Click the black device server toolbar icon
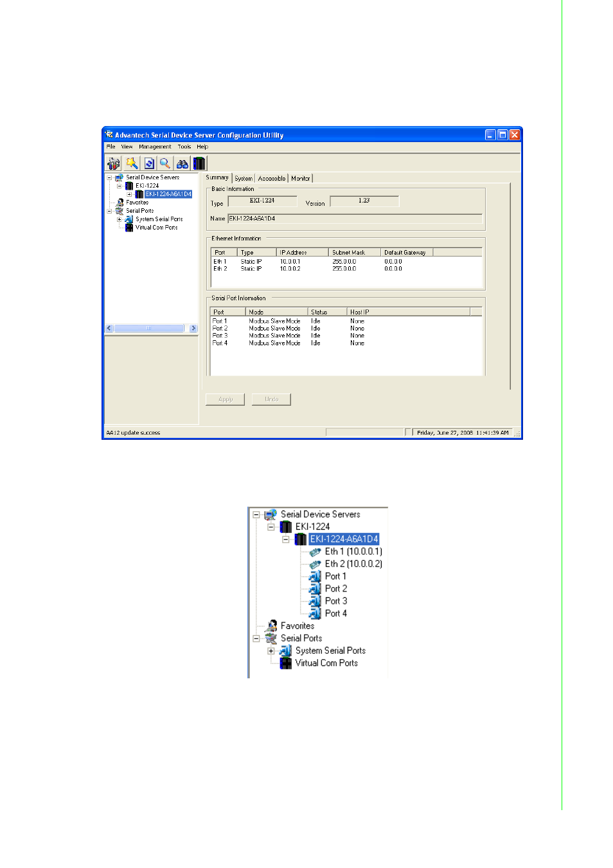 coord(199,163)
